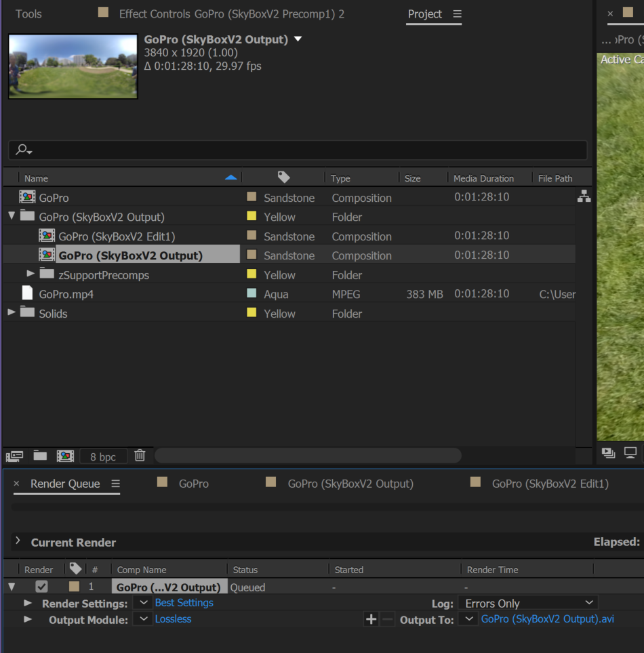This screenshot has width=644, height=653.
Task: Open the Output Module template dropdown
Action: pyautogui.click(x=142, y=619)
